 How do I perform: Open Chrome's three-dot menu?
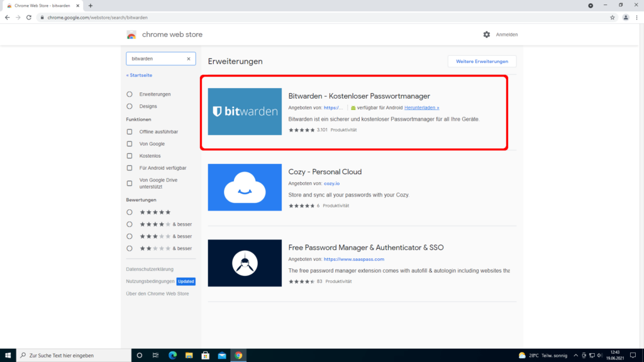click(636, 17)
